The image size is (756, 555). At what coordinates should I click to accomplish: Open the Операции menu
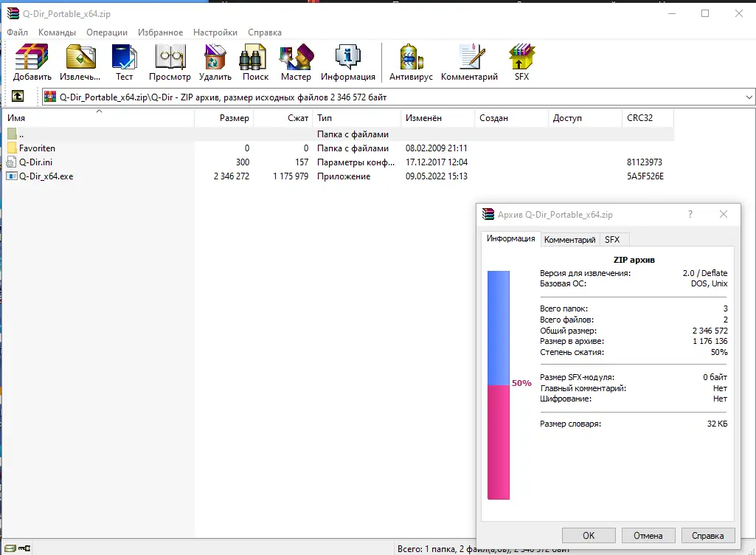click(x=107, y=32)
